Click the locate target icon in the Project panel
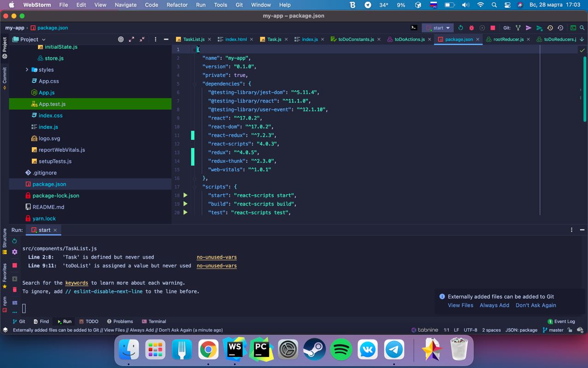This screenshot has height=368, width=588. pos(121,39)
